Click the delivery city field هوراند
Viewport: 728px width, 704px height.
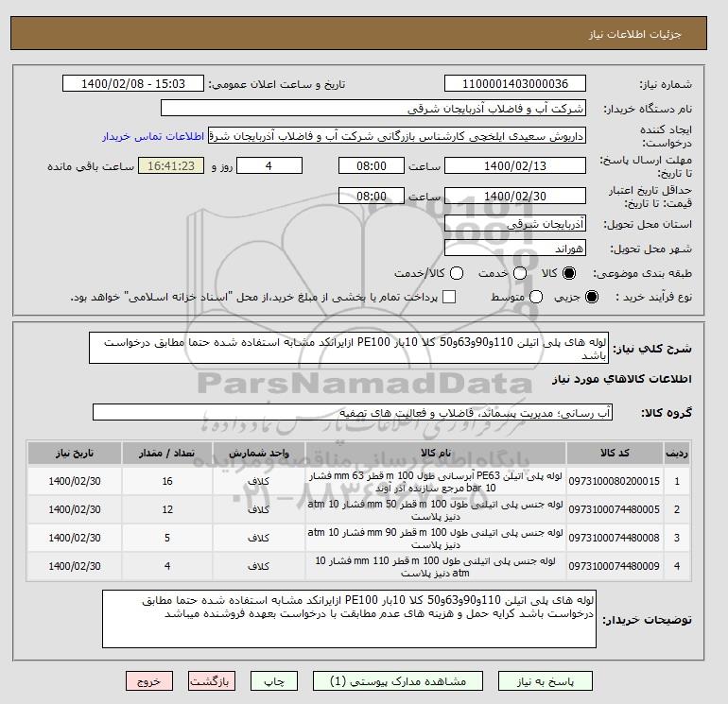pos(515,249)
